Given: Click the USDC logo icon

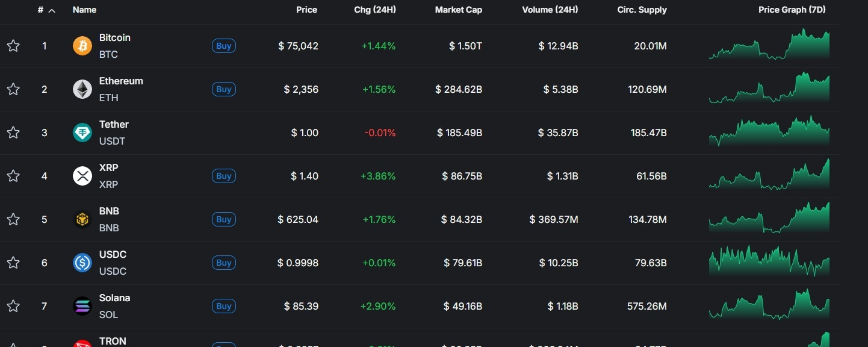Looking at the screenshot, I should point(82,263).
